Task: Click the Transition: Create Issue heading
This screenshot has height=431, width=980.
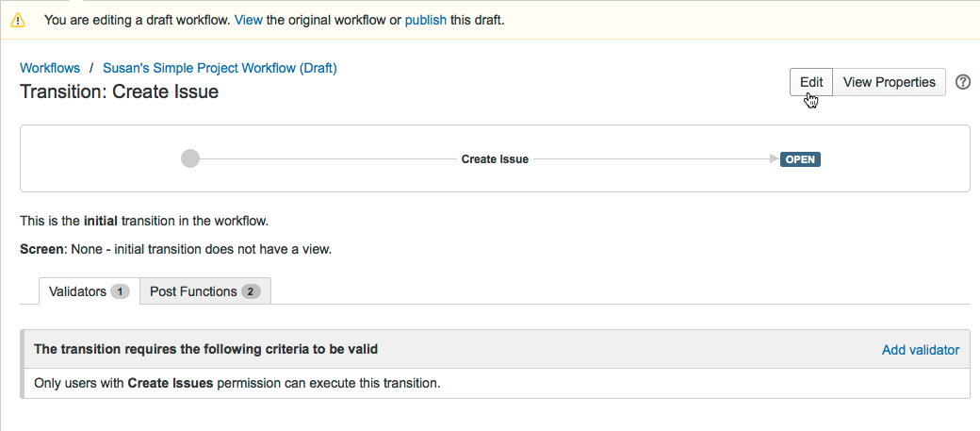Action: (120, 91)
